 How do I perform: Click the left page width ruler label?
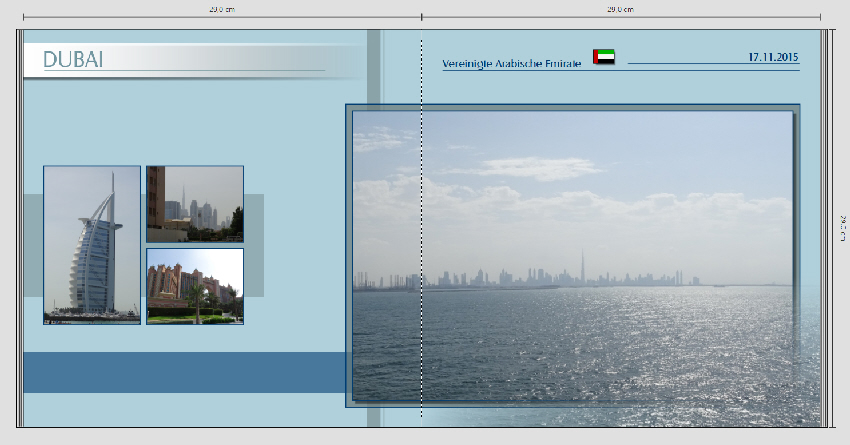click(221, 9)
